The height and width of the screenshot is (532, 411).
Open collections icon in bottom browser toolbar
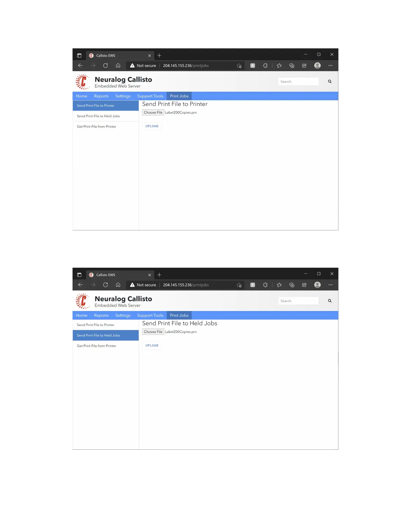292,285
